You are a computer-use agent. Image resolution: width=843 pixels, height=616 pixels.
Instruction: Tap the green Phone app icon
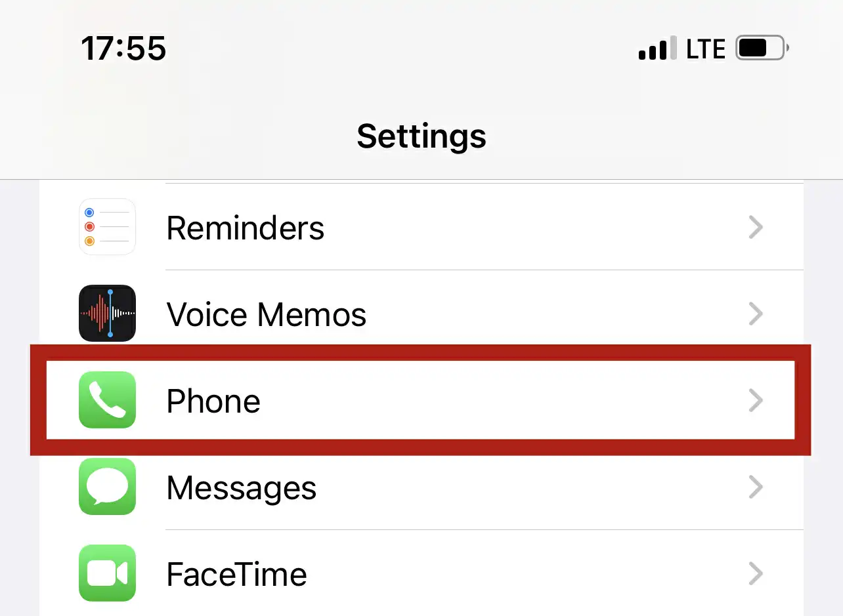point(107,400)
